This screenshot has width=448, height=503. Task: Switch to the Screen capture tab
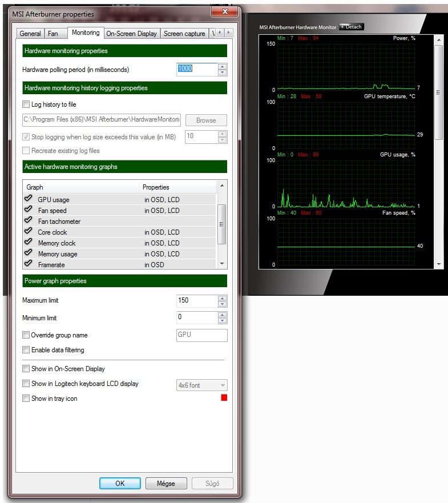pyautogui.click(x=184, y=34)
